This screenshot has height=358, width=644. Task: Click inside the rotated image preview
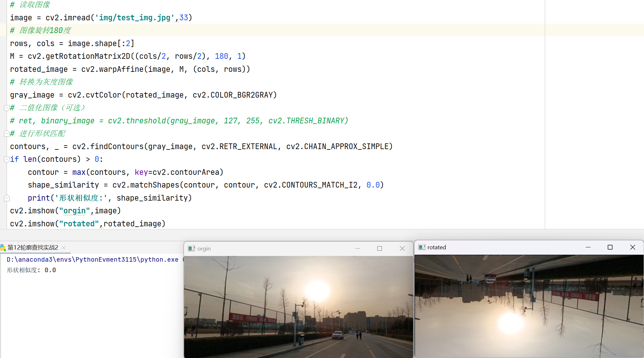pos(528,306)
